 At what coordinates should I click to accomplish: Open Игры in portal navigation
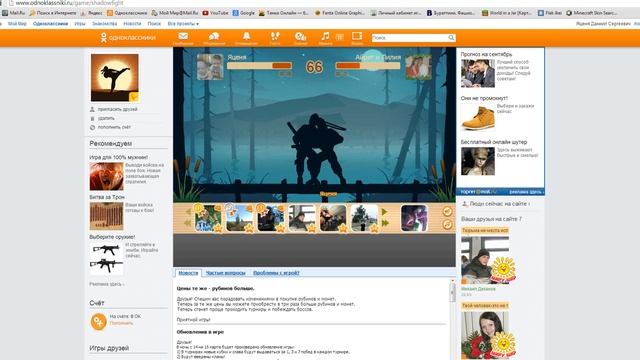(80, 24)
